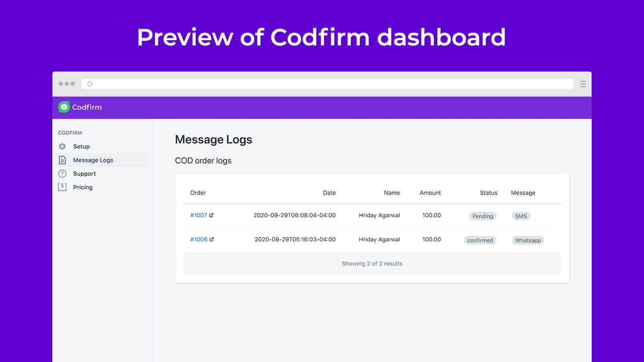Screen dimensions: 644x362
Task: Sort by the Date column header
Action: [x=329, y=193]
